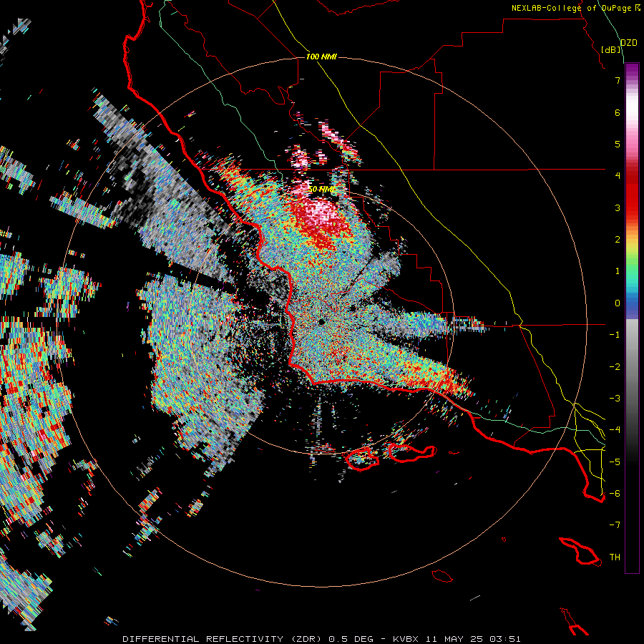644x644 pixels.
Task: Click the TH threshold label on the scale
Action: point(615,557)
